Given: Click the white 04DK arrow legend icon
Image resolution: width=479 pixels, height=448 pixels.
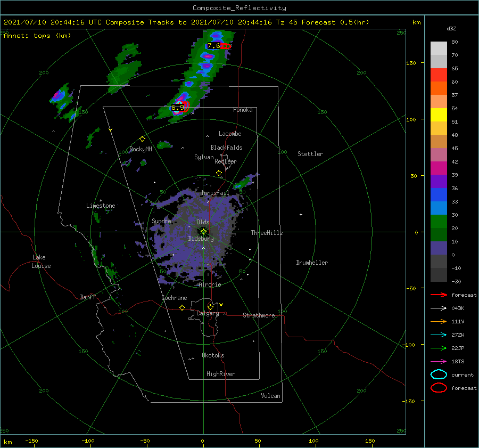Looking at the screenshot, I should point(439,308).
